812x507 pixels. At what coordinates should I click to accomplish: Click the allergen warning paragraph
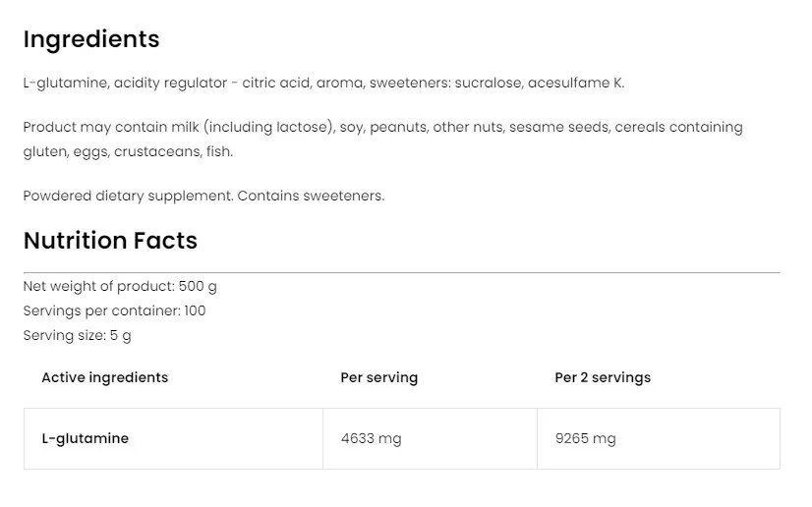point(382,128)
